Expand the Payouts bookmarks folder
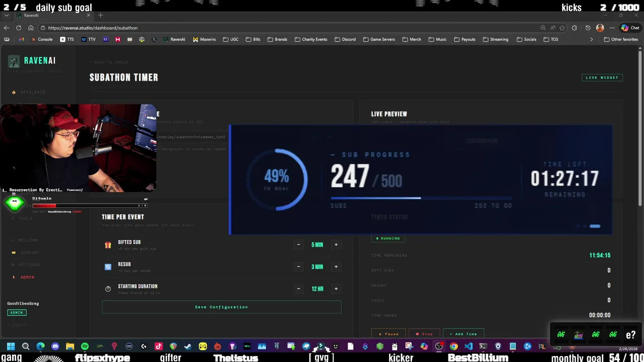Viewport: 644px width, 362px height. click(465, 39)
